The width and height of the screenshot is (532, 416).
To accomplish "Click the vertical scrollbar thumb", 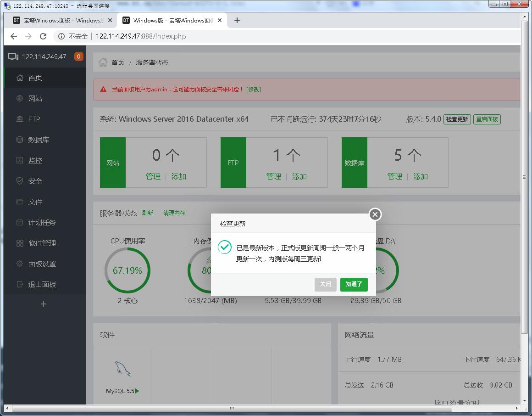I will [x=525, y=177].
